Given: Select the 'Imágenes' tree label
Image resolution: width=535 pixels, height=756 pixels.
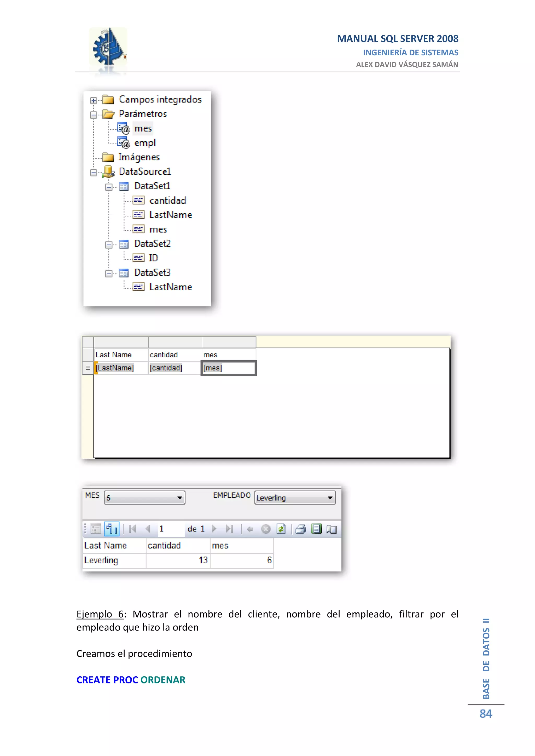Looking at the screenshot, I should click(139, 157).
